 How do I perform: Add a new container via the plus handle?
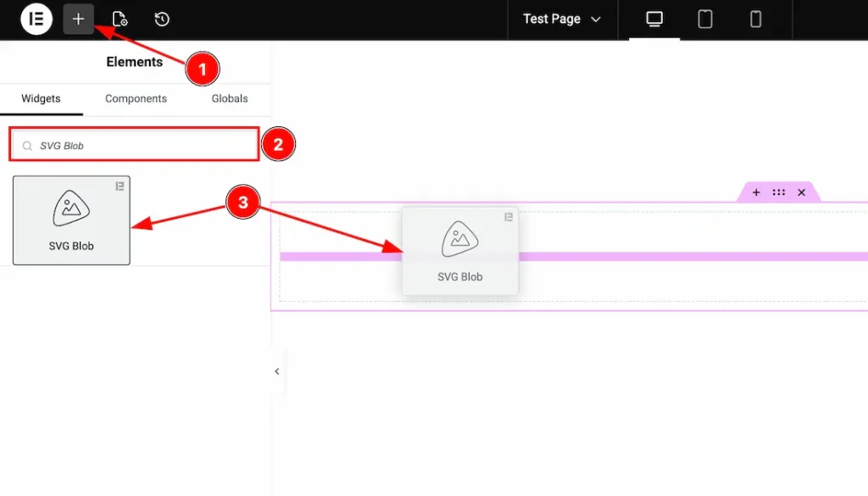[x=755, y=192]
